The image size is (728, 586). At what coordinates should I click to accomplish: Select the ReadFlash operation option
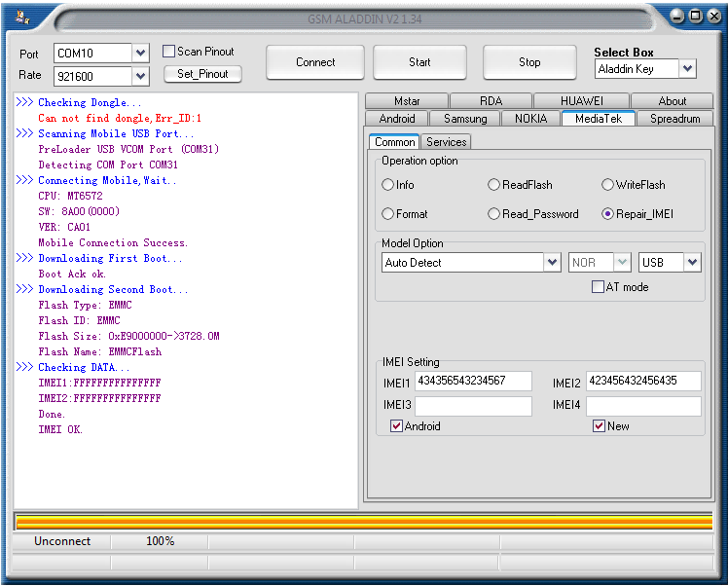[493, 185]
